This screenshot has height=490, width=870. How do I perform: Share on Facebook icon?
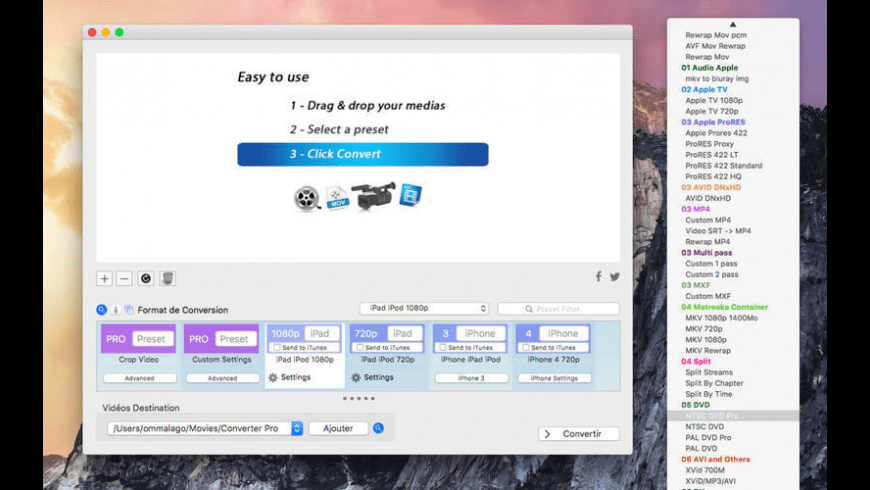598,276
